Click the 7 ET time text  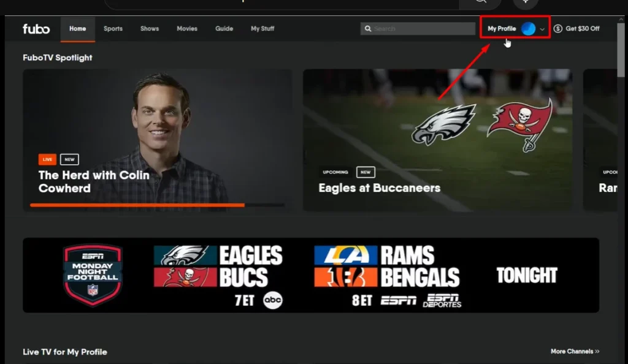[244, 300]
